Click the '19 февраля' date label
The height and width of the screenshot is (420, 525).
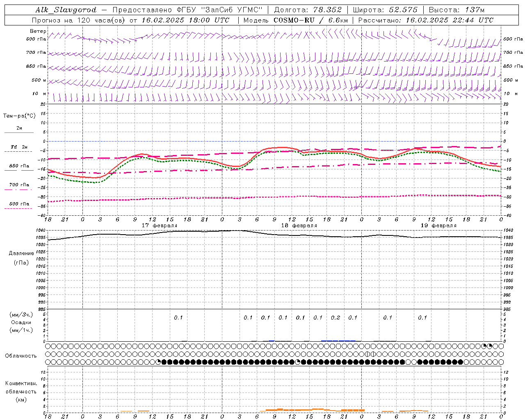438,226
